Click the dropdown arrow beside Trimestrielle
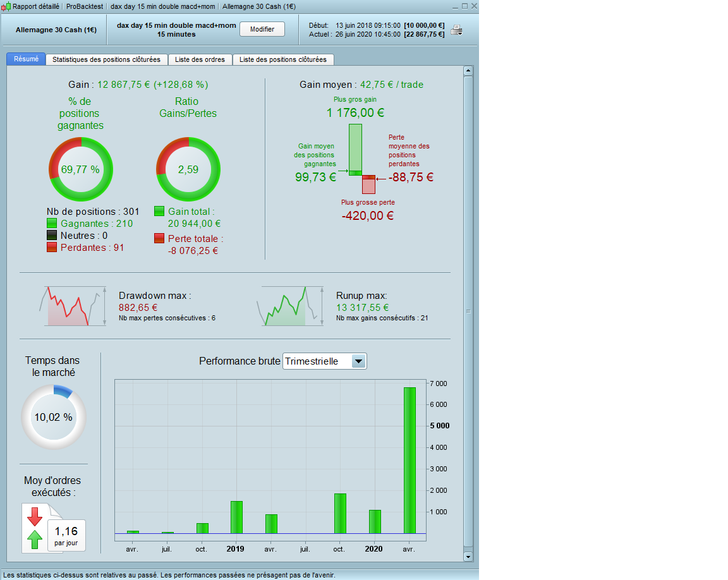This screenshot has height=580, width=728. 358,361
